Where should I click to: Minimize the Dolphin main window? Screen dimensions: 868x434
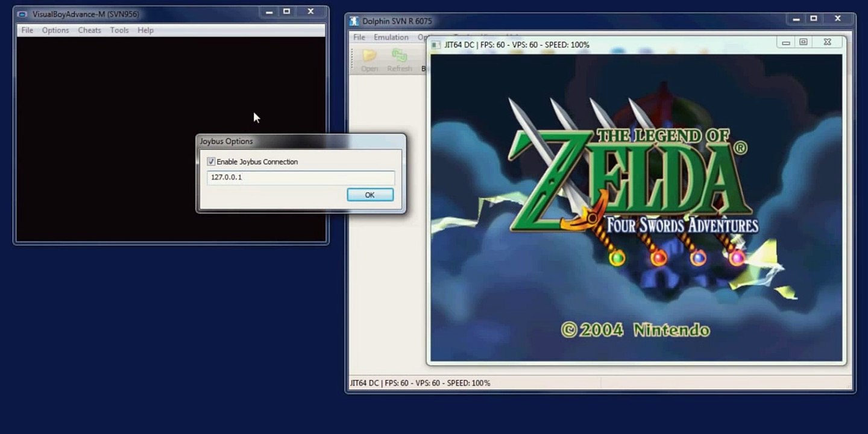[x=796, y=19]
